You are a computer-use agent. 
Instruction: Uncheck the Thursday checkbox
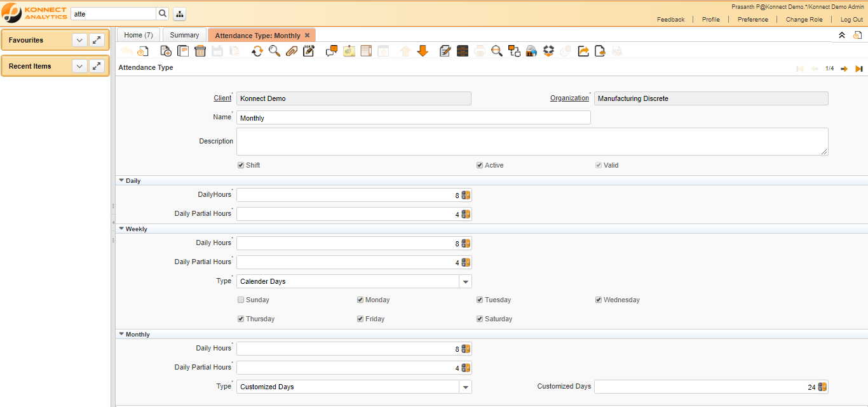coord(241,319)
